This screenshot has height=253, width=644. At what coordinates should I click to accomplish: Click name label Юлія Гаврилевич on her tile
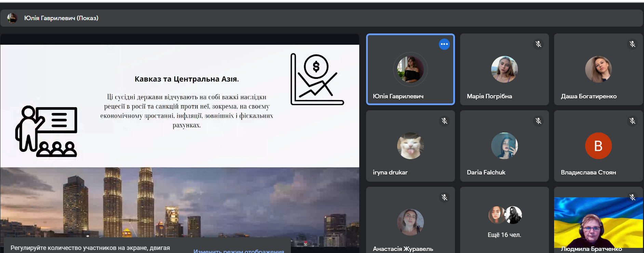(398, 96)
